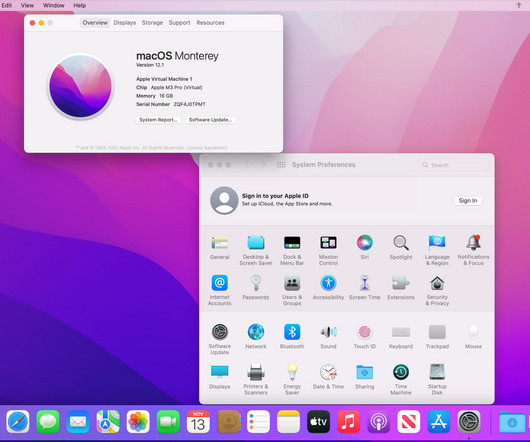This screenshot has width=530, height=442.
Task: Select the Overview tab
Action: [x=95, y=23]
